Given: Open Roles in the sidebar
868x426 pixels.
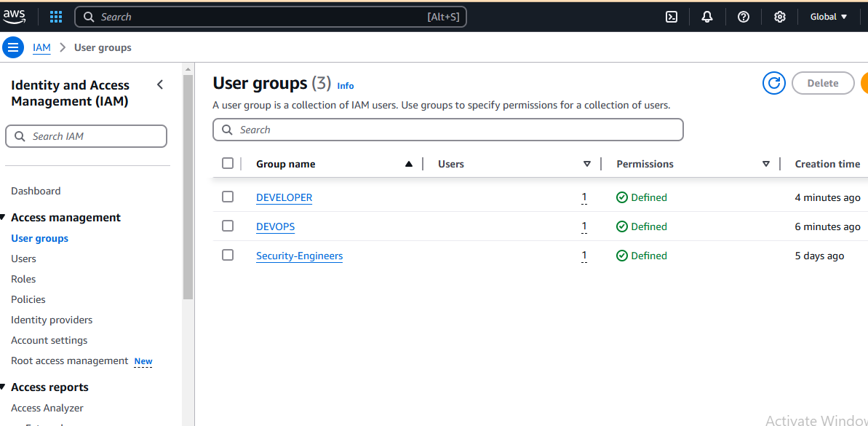Looking at the screenshot, I should click(23, 279).
